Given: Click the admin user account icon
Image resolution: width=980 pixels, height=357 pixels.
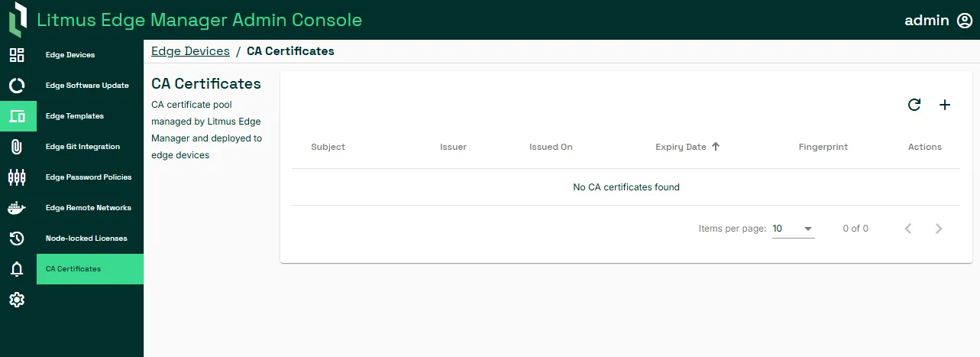Looking at the screenshot, I should coord(965,21).
